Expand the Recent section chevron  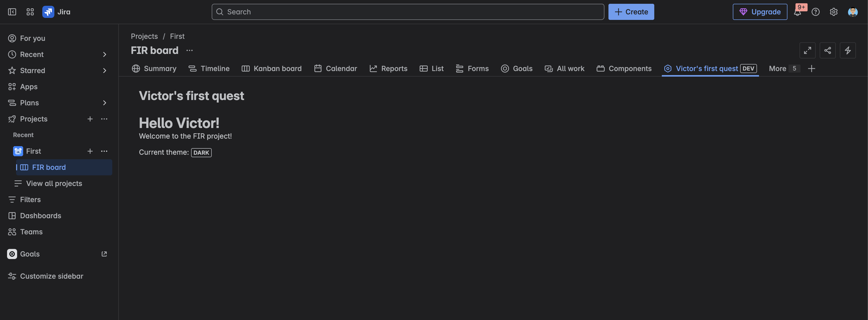[104, 54]
